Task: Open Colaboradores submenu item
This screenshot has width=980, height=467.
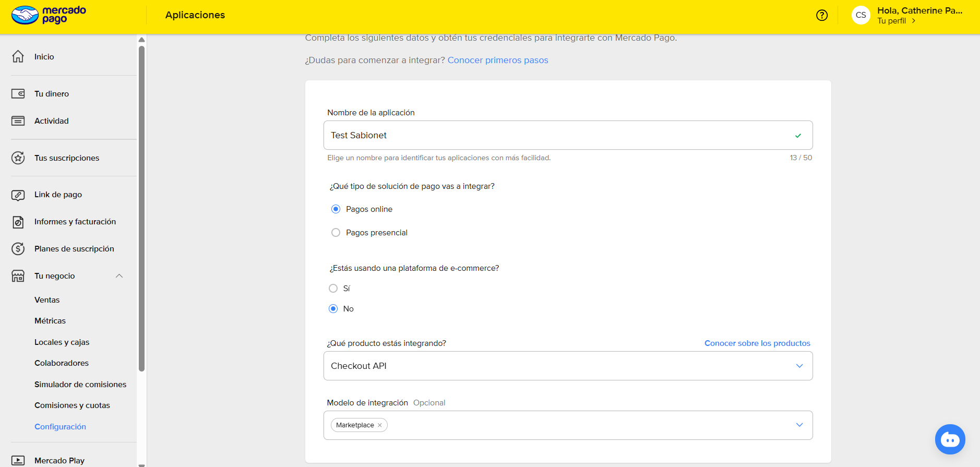Action: [x=62, y=363]
